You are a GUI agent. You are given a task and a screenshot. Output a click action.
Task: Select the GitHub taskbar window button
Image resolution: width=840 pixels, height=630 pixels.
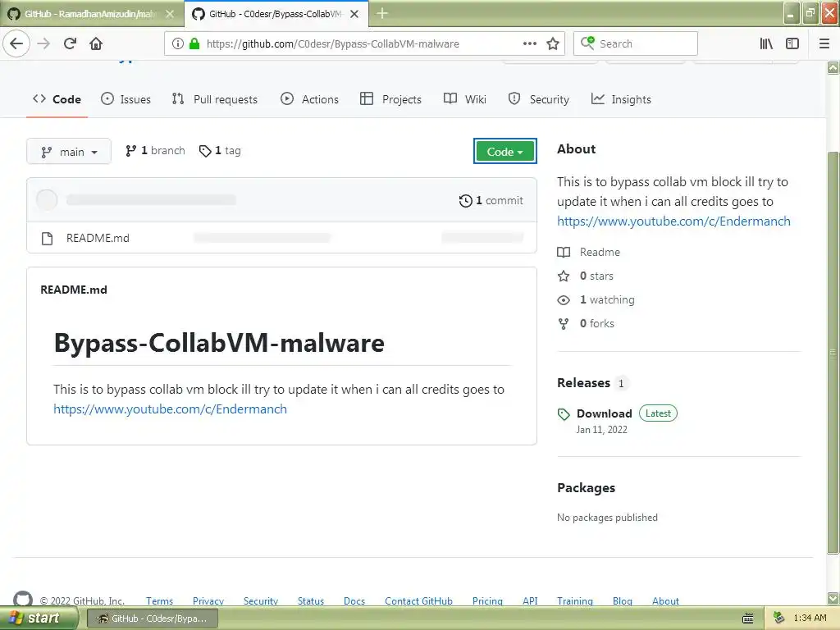[152, 619]
